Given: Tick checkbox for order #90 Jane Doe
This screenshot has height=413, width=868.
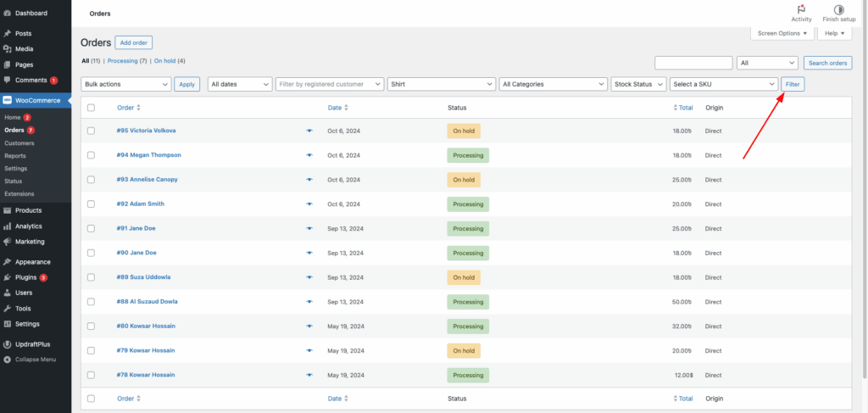Looking at the screenshot, I should click(92, 253).
